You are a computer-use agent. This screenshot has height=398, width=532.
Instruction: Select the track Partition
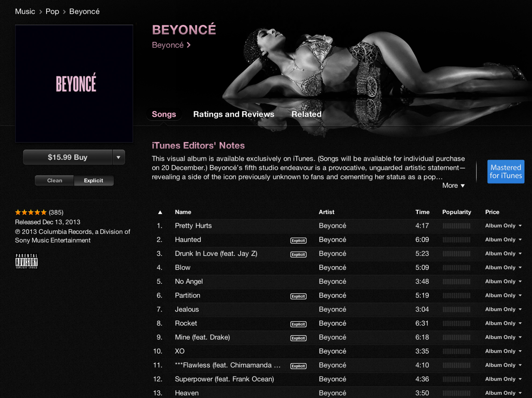(x=187, y=295)
